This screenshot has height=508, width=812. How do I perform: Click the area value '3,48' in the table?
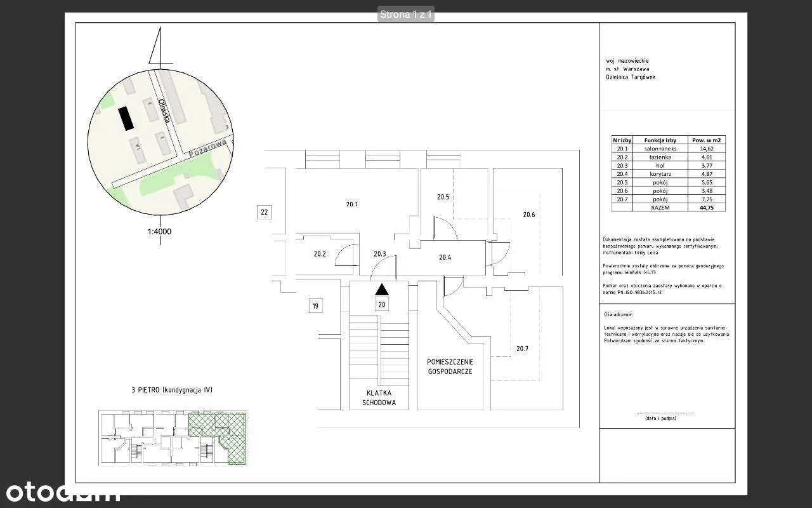point(707,190)
